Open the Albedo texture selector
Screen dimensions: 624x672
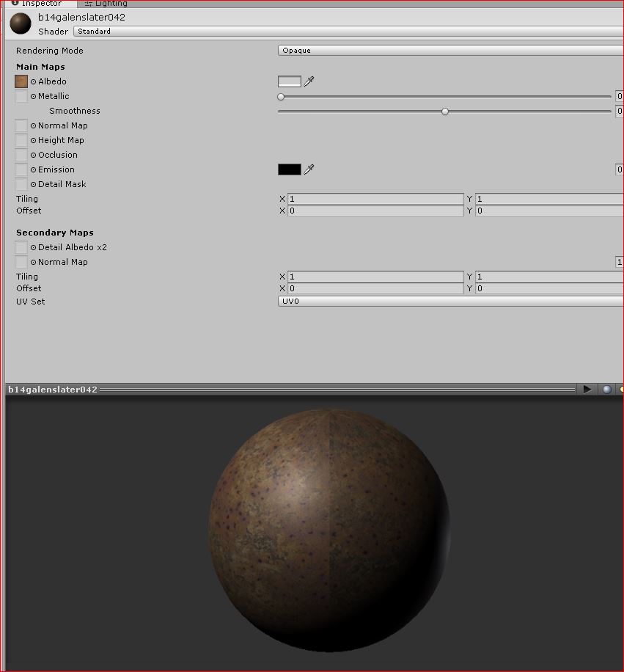click(x=21, y=81)
